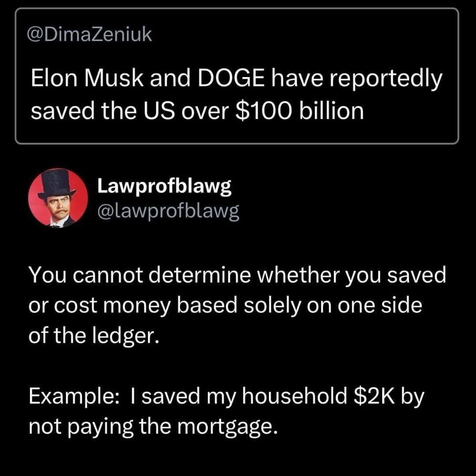Screen dimensions: 476x476
Task: Click the word "Example:" in the post
Action: 72,397
